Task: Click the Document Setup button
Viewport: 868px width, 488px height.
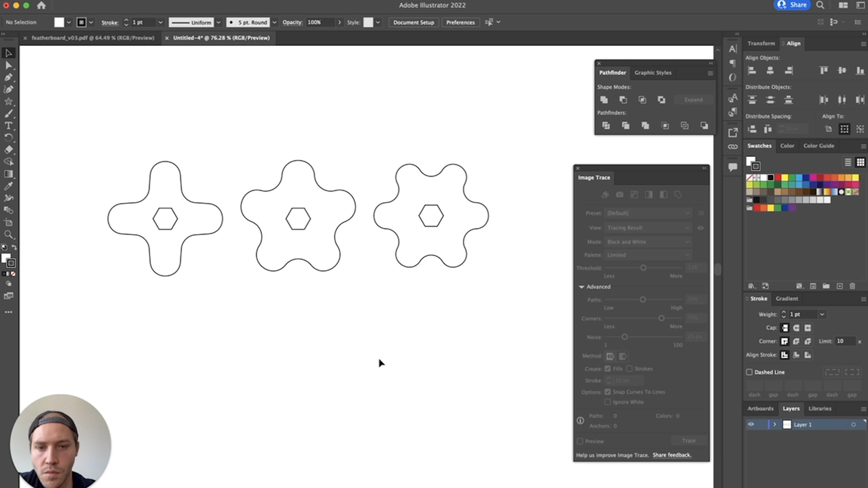Action: [413, 23]
